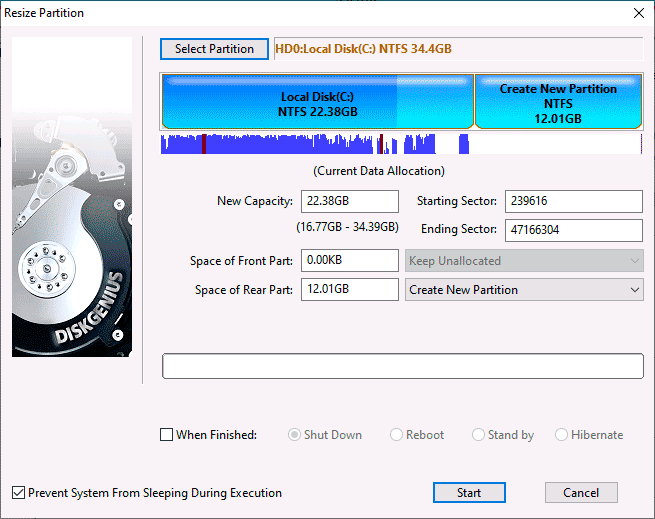655x519 pixels.
Task: Click the DiskGenius hard drive image
Action: [72, 197]
